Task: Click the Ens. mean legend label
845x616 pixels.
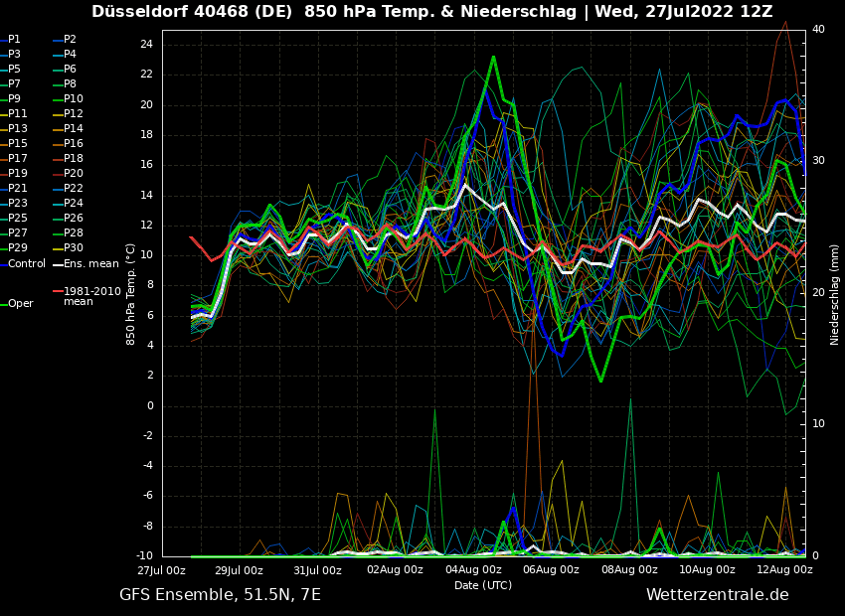Action: tap(90, 264)
